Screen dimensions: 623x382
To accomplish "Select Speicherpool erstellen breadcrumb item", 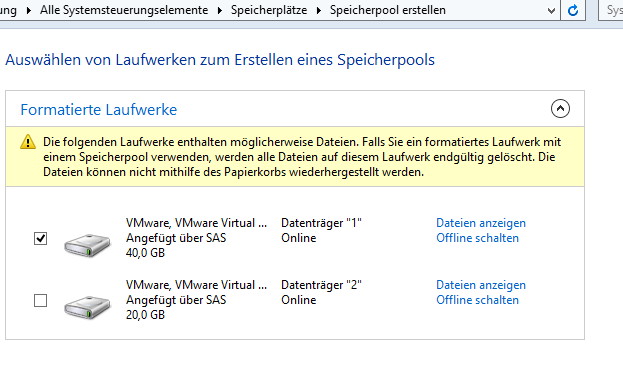I will point(387,10).
